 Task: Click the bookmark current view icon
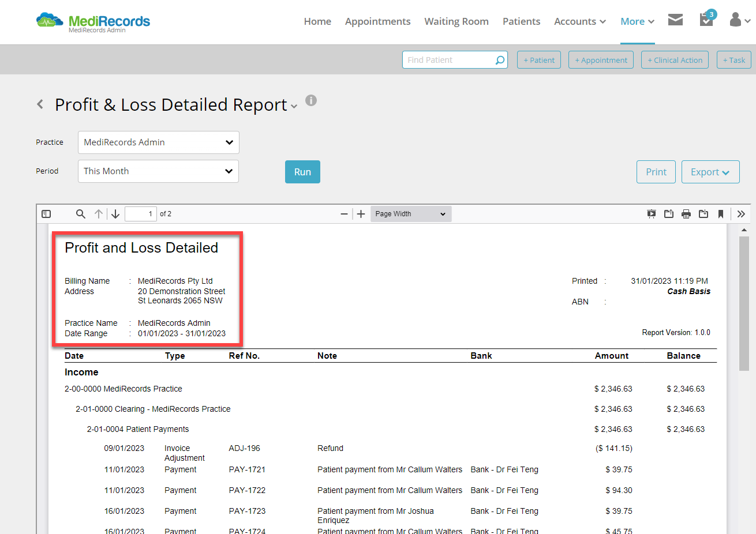click(x=721, y=214)
